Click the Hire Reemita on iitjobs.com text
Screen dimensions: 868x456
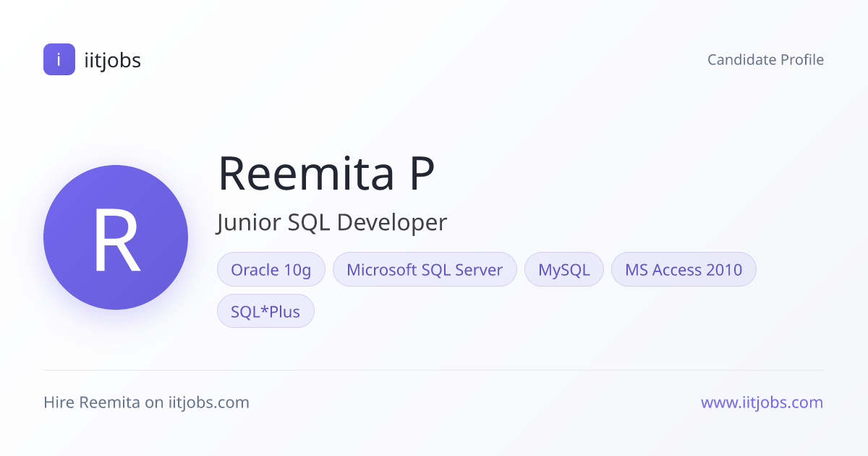[146, 402]
